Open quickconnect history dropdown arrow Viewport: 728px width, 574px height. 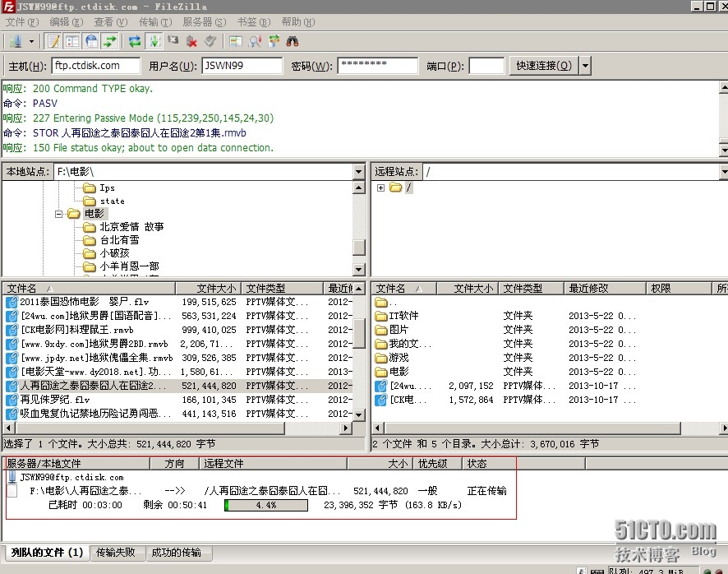pos(585,66)
